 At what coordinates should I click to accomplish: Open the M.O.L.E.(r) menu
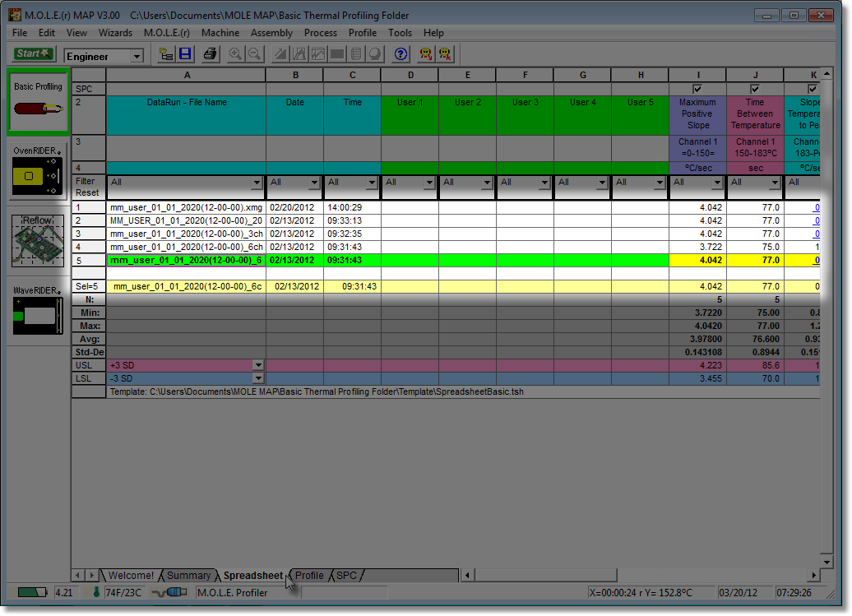click(x=167, y=33)
